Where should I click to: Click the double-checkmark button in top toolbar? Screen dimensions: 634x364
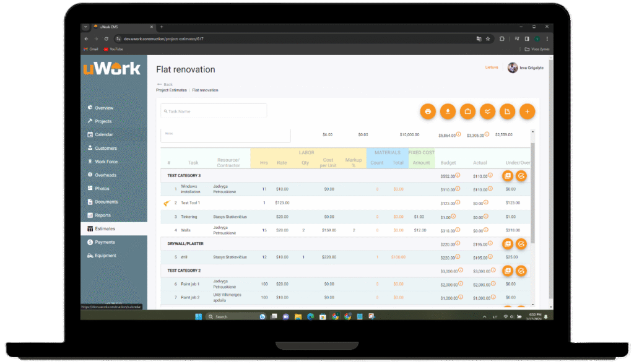[x=487, y=111]
